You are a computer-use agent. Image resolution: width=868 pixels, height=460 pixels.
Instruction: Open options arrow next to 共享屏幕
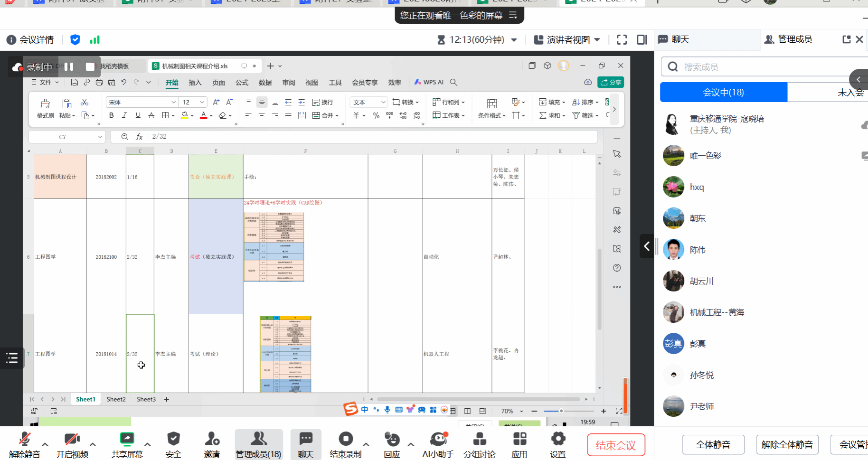click(x=148, y=445)
